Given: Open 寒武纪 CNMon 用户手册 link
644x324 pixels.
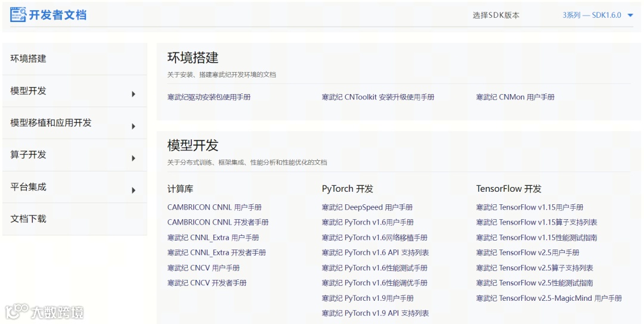Looking at the screenshot, I should 515,97.
